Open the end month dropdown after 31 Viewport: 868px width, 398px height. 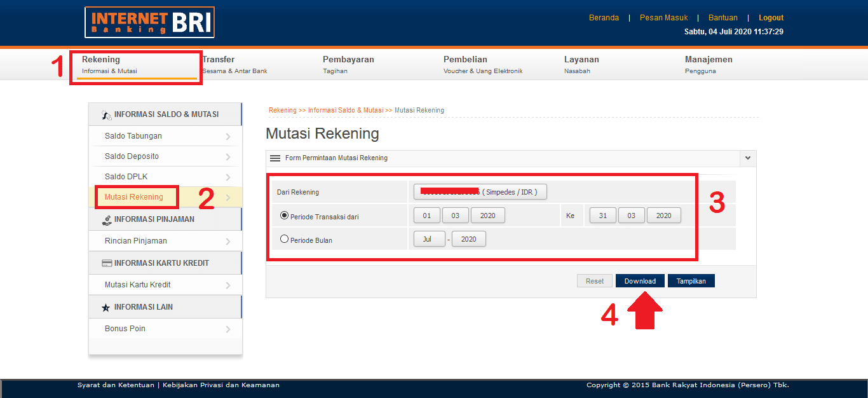coord(632,216)
